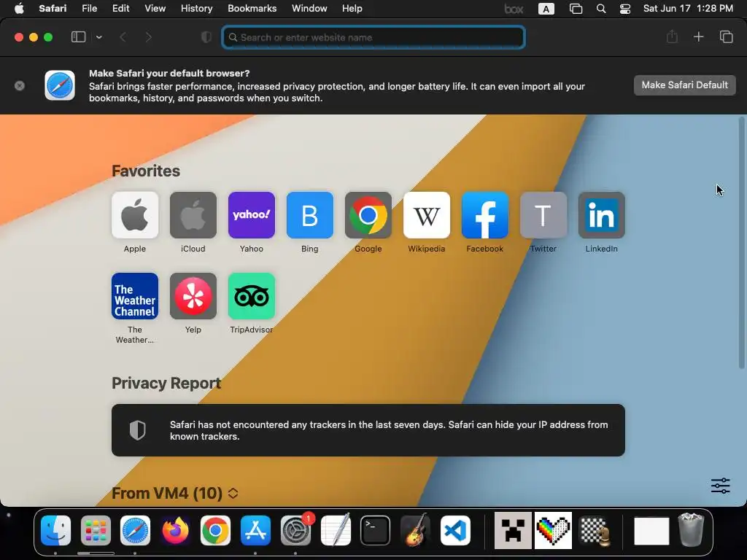Toggle the Safari sidebar

[78, 37]
